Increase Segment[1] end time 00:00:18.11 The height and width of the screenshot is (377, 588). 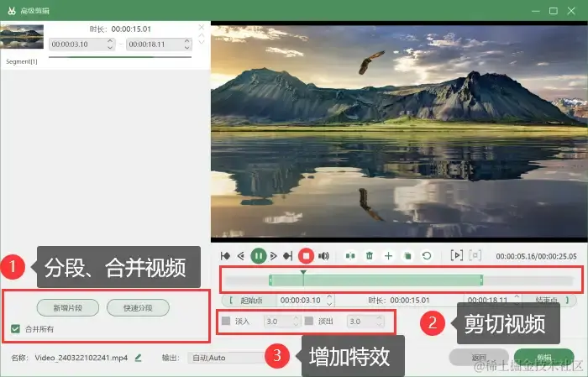click(187, 41)
